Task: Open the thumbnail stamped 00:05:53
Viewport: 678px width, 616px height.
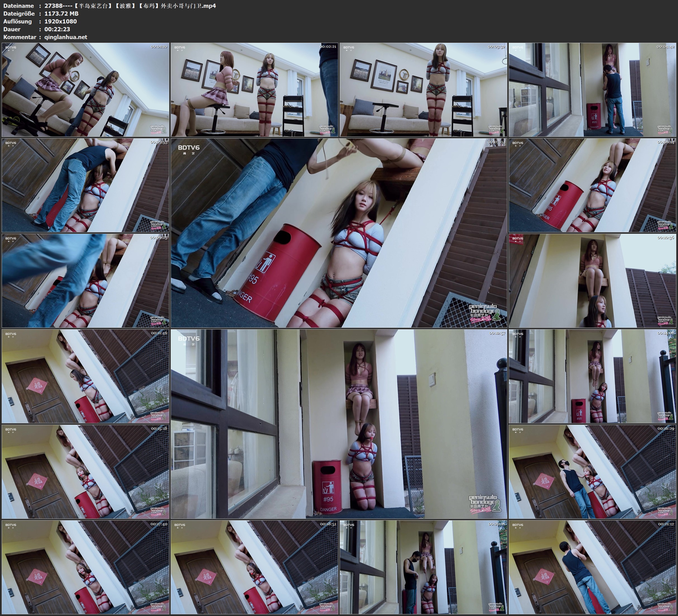Action: pyautogui.click(x=85, y=185)
